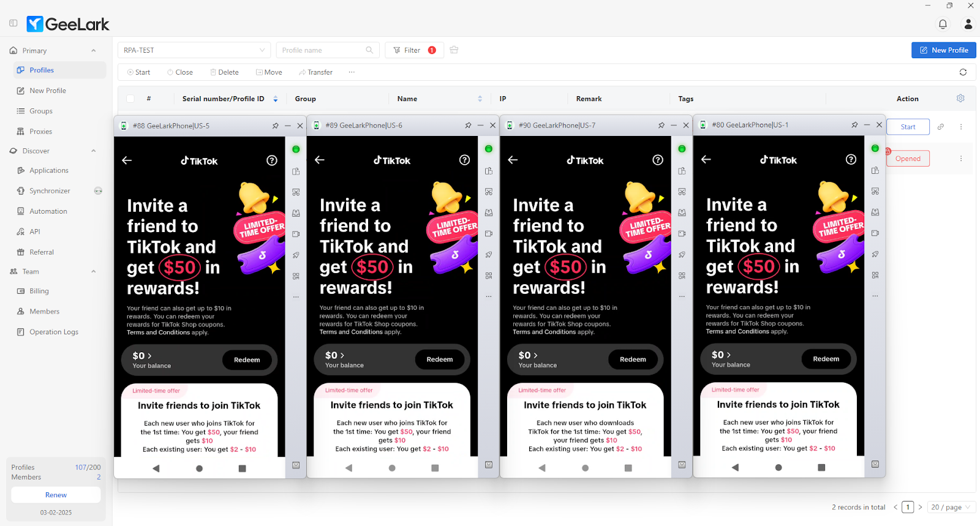Image resolution: width=980 pixels, height=526 pixels.
Task: Click more options dots in US-6 side toolbar
Action: 489,296
